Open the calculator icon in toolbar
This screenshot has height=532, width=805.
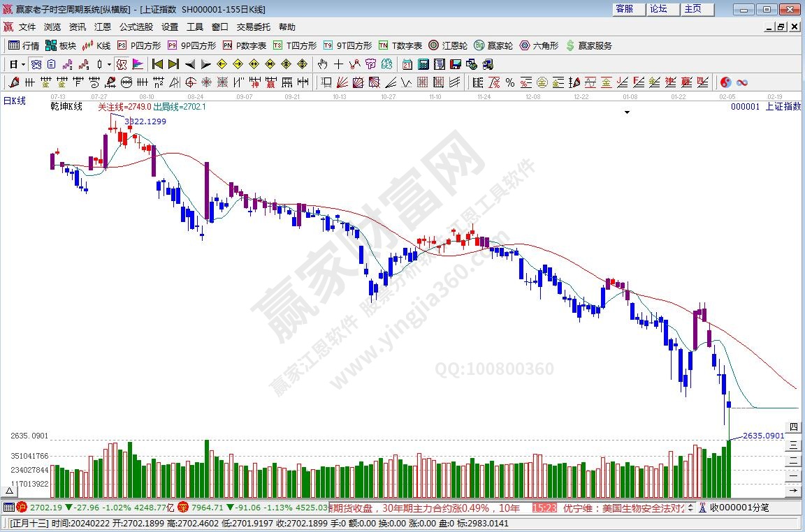[423, 64]
